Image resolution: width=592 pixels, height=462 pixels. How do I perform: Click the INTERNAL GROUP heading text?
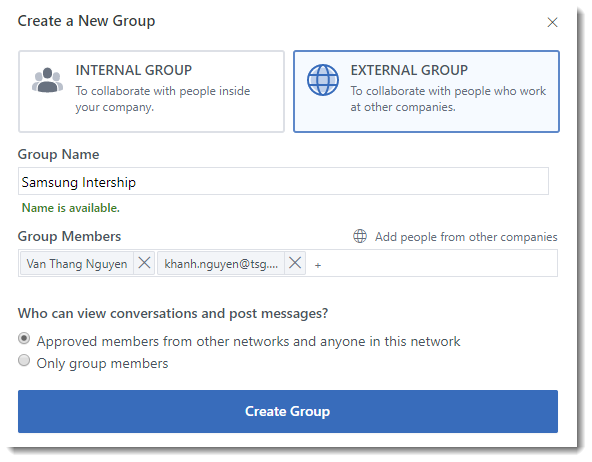click(134, 70)
